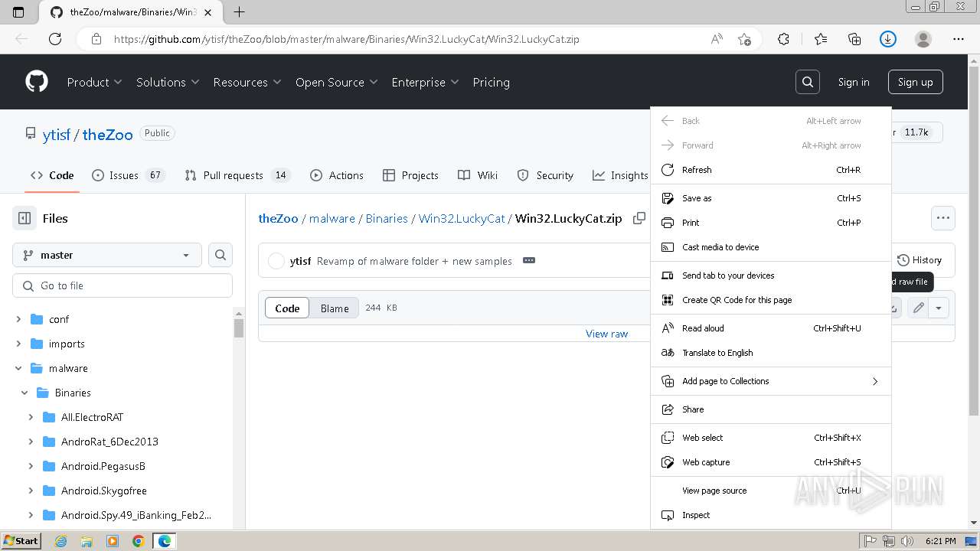Launch Internet Explorer from taskbar
The image size is (980, 551).
click(61, 541)
